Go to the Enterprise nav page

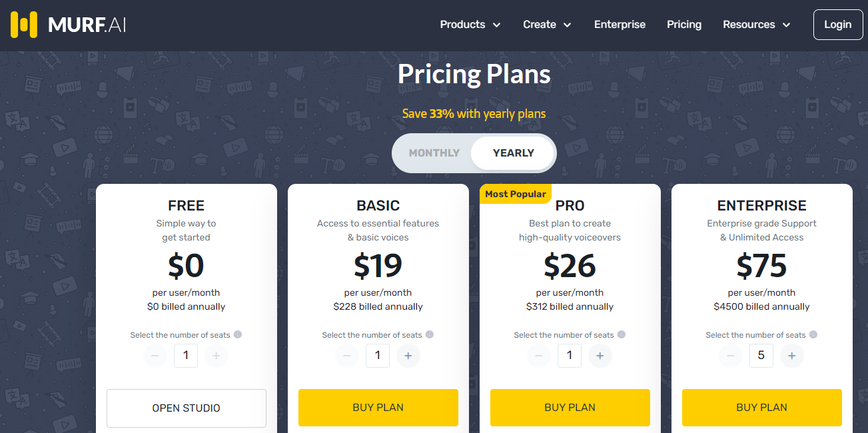tap(620, 25)
